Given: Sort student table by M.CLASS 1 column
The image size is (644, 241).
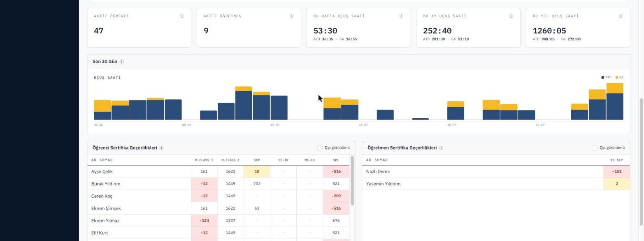Looking at the screenshot, I should point(204,160).
